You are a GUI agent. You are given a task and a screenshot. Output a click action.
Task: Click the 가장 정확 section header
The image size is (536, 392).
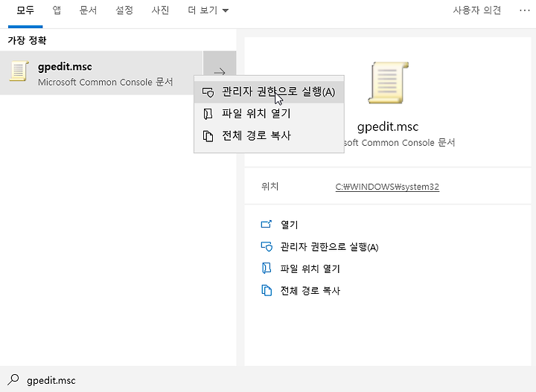tap(27, 40)
